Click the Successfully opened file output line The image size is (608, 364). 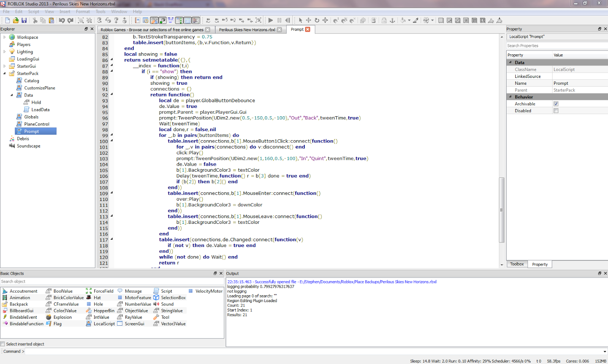(x=332, y=282)
